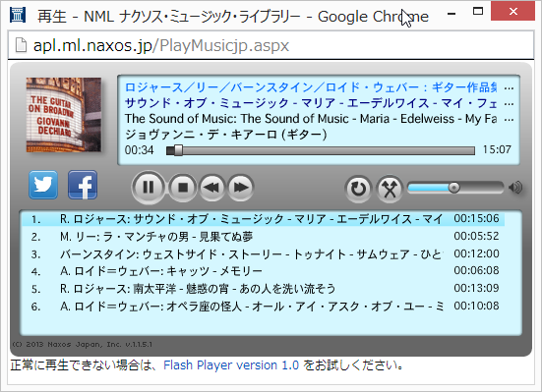
Task: Share on Twitter
Action: coord(43,185)
